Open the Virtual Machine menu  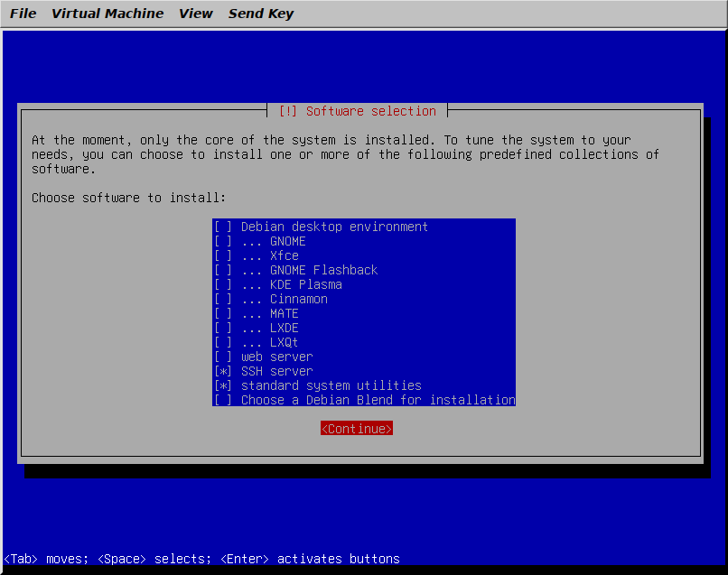pos(107,13)
